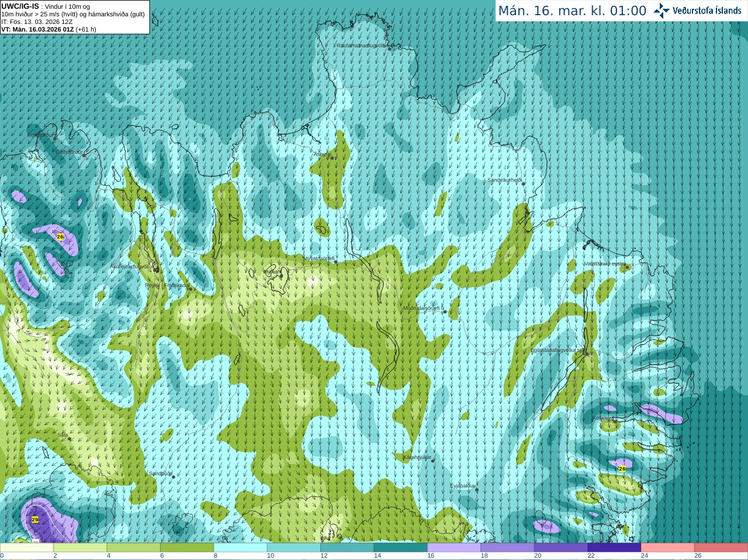Click the Akureyrarflugvöllur station label
This screenshot has width=748, height=560.
click(133, 266)
